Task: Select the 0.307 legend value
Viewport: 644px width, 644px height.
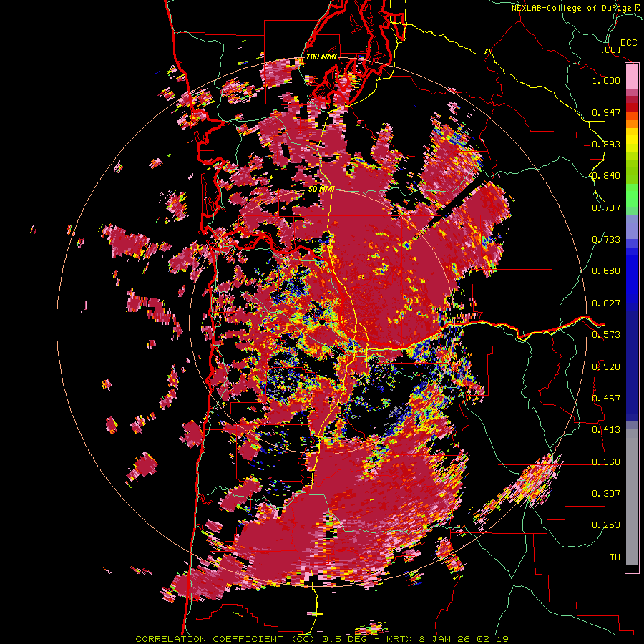Action: coord(606,494)
